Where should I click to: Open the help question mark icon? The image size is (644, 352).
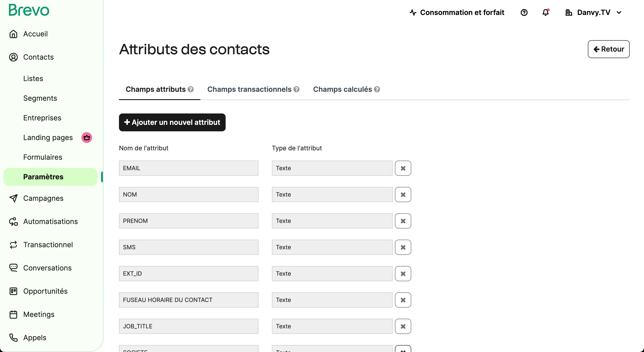tap(524, 13)
